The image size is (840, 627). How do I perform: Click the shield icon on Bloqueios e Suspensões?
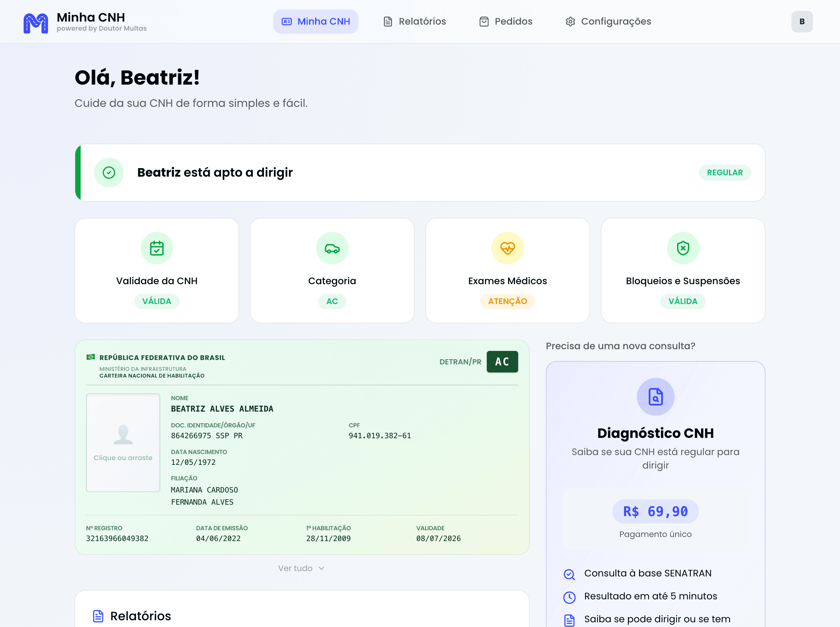pyautogui.click(x=683, y=248)
